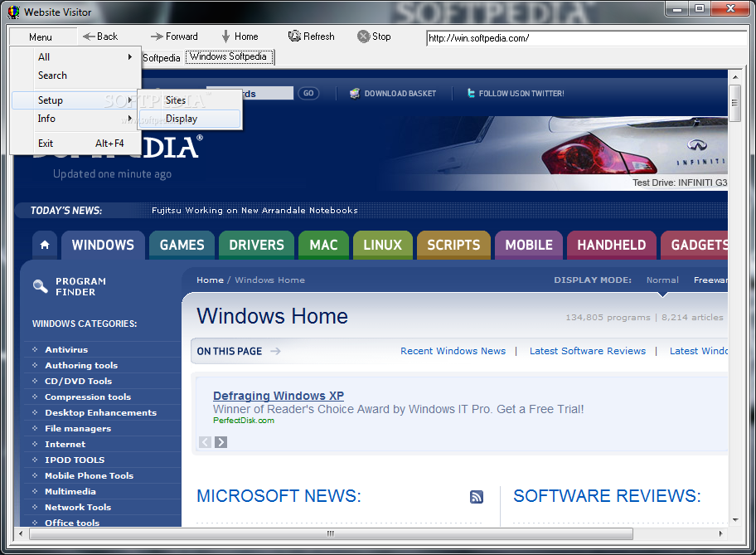Click the next ad arrow
Screen dimensions: 756x555
tap(220, 442)
